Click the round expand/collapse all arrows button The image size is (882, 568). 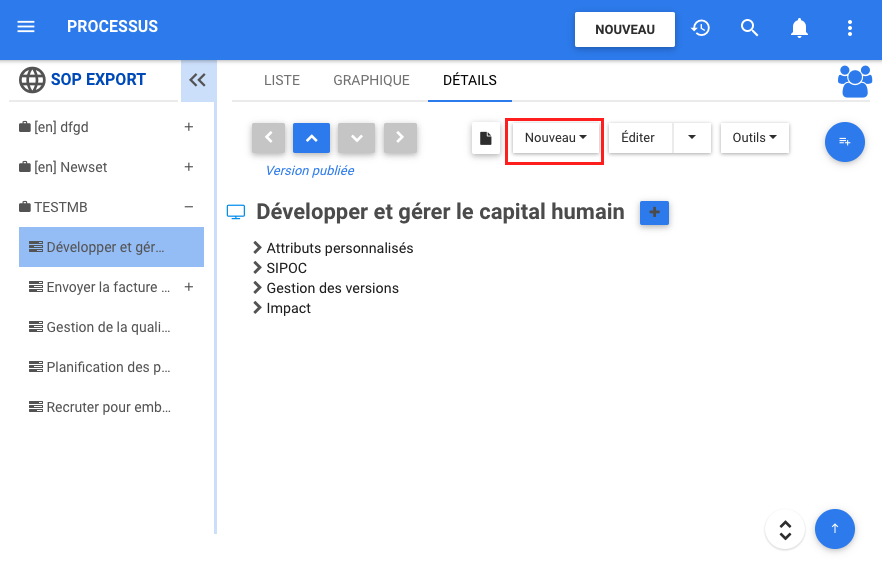click(785, 529)
